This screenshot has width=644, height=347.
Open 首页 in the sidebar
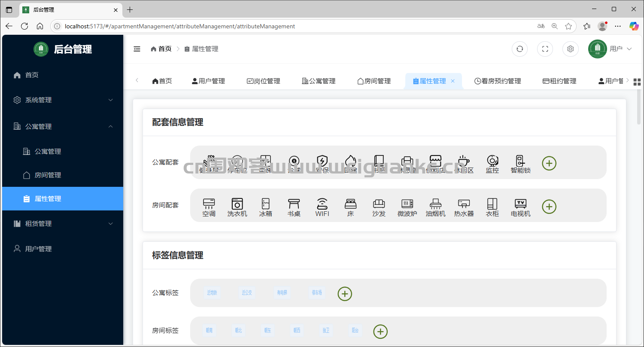63,75
